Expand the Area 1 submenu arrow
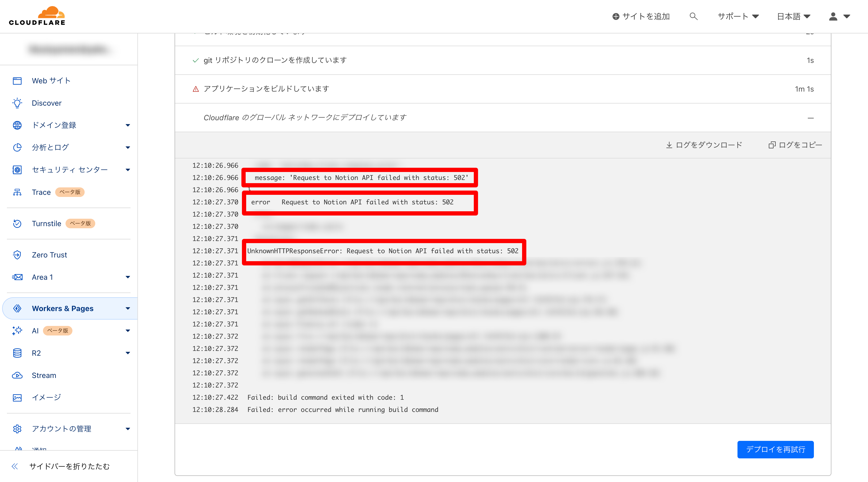The image size is (868, 482). [128, 277]
